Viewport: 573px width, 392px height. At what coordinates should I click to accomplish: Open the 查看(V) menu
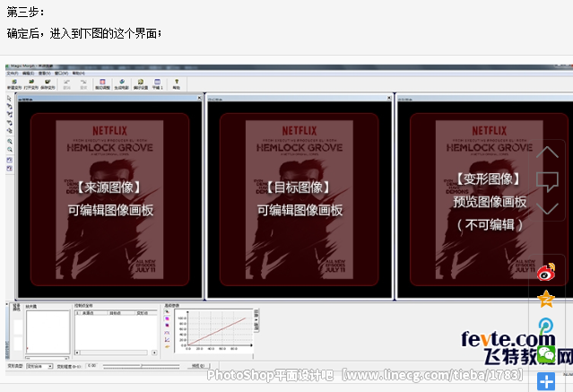point(45,74)
